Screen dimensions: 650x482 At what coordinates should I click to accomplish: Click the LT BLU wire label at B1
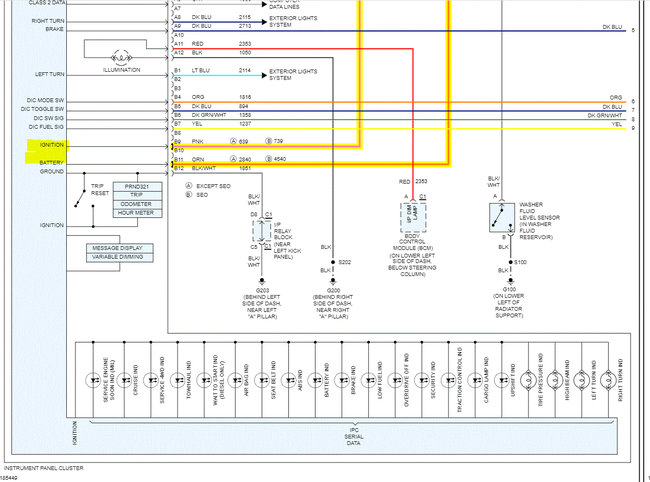click(x=201, y=70)
